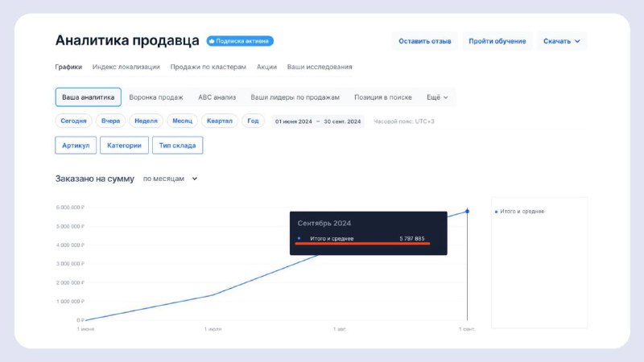The height and width of the screenshot is (362, 644).
Task: Go to the Акции tab
Action: click(266, 67)
